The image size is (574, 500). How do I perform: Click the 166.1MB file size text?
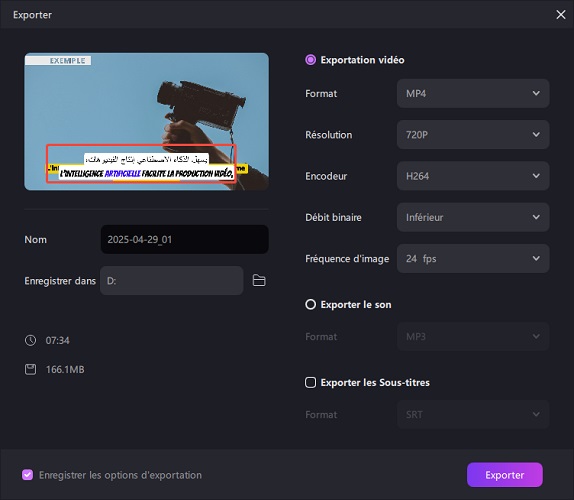65,370
